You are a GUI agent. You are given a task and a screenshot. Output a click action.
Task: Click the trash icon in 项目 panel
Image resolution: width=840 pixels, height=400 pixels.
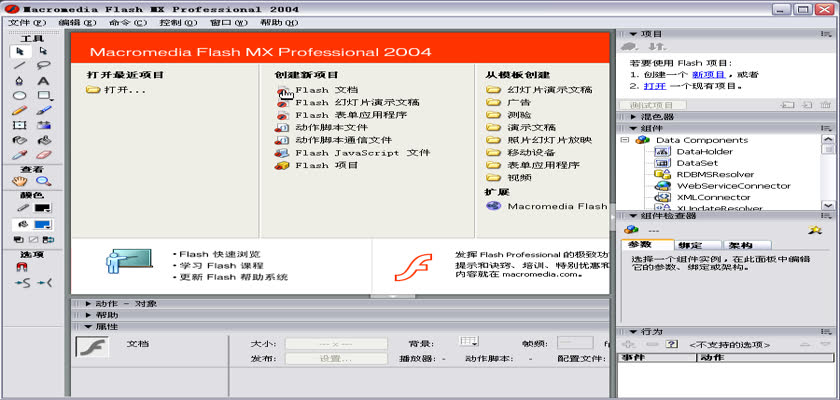point(826,105)
